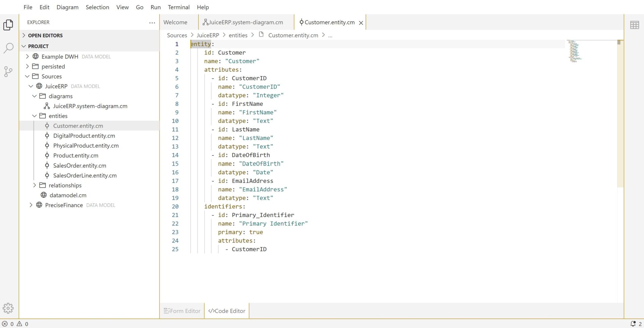The image size is (644, 328).
Task: Switch to Form Editor view
Action: coord(182,311)
